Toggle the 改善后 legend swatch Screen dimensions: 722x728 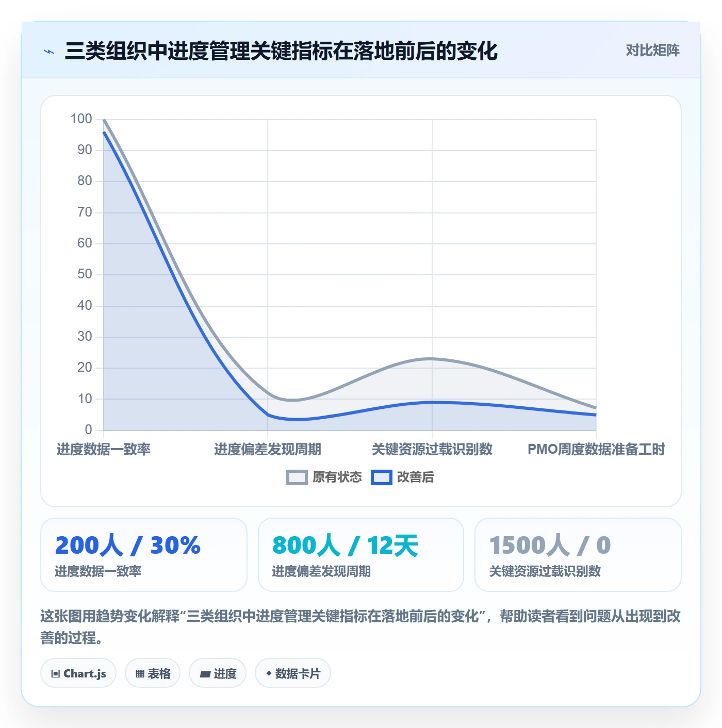click(382, 477)
